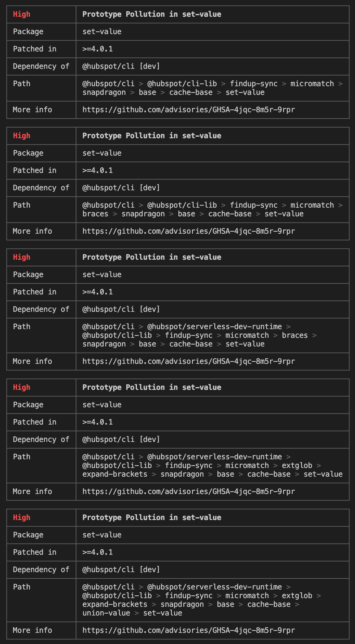Open the GHSA advisory link in the last table

coord(189,630)
